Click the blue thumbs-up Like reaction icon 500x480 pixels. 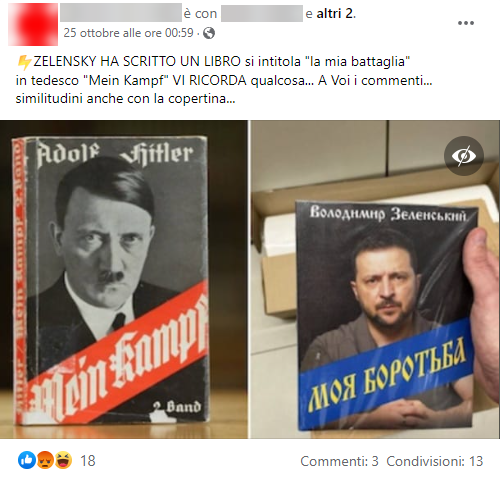click(27, 460)
